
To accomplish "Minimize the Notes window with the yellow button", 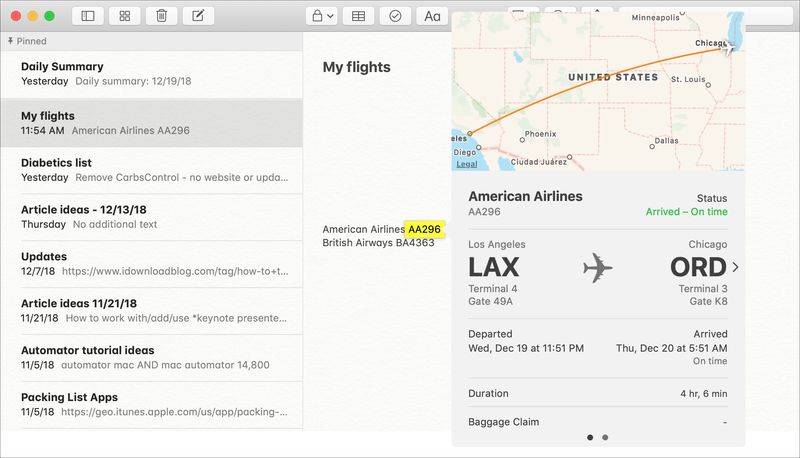I will [x=33, y=16].
